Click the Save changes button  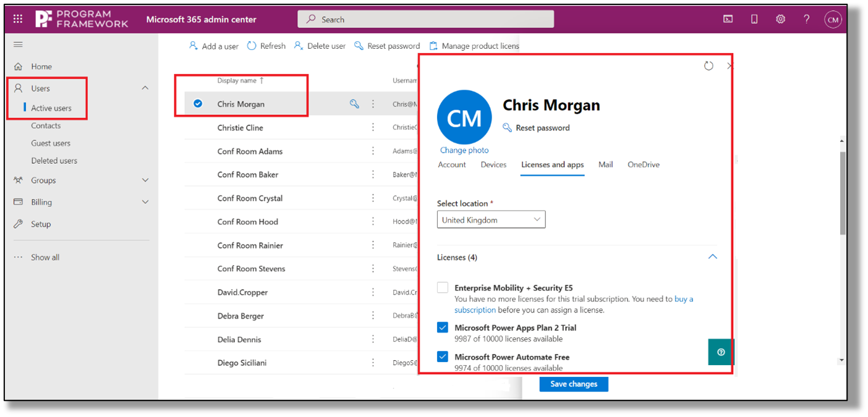click(x=574, y=384)
